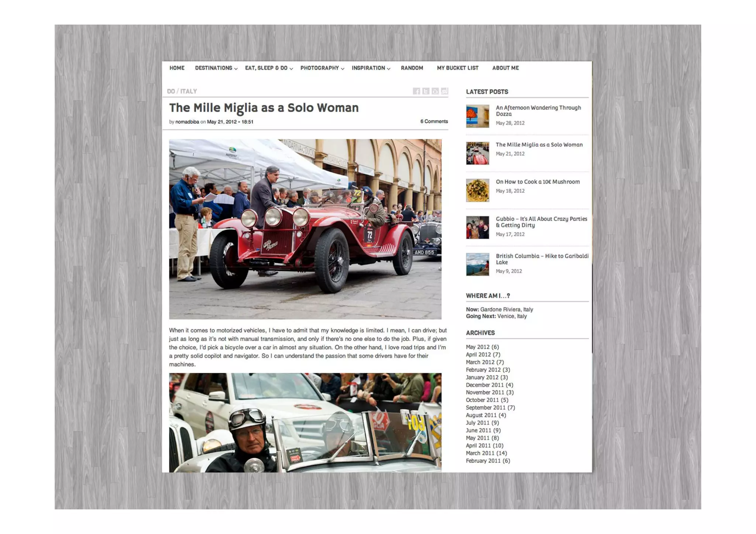This screenshot has width=756, height=534.
Task: Open the Gubbio crazy parties post
Action: coord(541,222)
